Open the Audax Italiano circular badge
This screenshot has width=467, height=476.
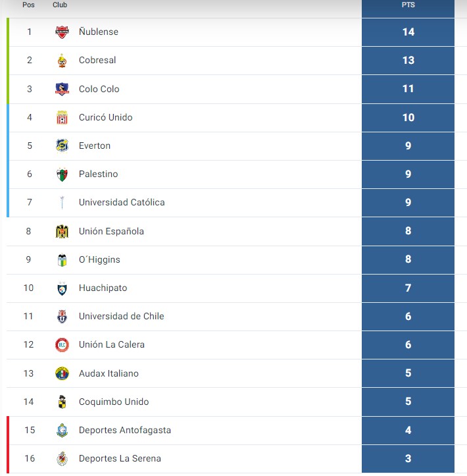click(62, 373)
